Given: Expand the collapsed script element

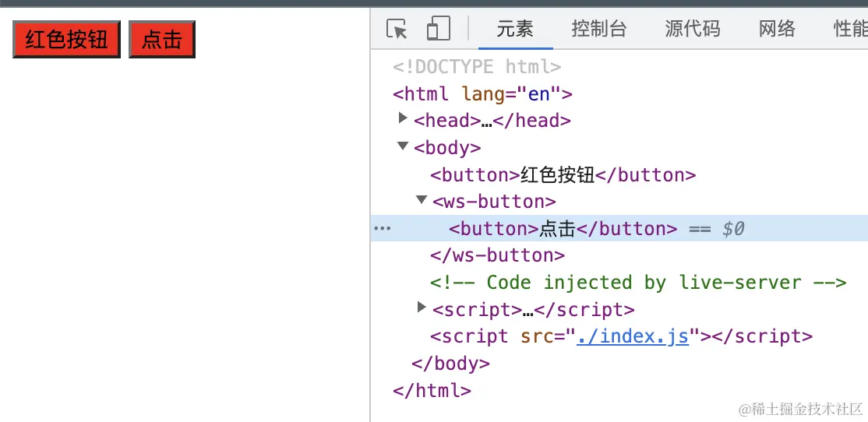Looking at the screenshot, I should [422, 307].
